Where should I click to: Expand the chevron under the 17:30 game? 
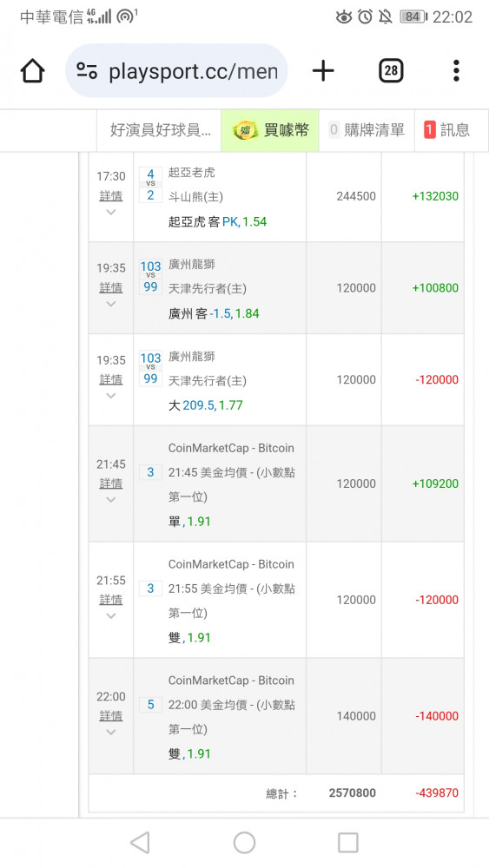(x=111, y=212)
